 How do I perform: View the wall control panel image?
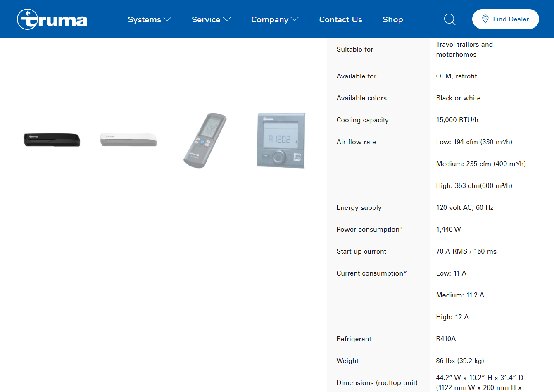click(x=281, y=140)
